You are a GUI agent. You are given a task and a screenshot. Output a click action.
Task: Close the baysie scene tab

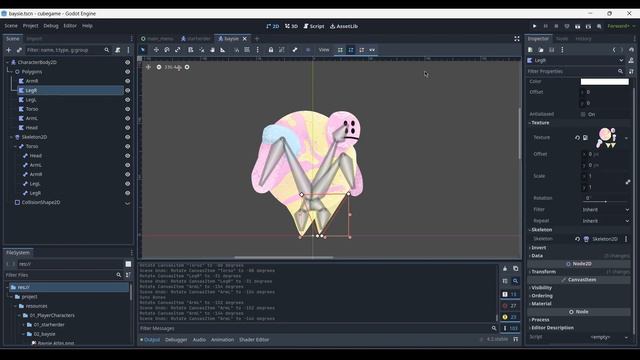pyautogui.click(x=244, y=39)
